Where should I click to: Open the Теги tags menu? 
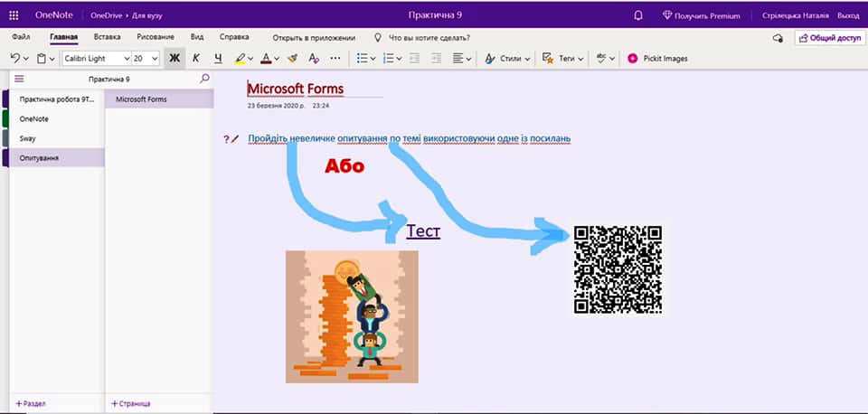tap(563, 58)
